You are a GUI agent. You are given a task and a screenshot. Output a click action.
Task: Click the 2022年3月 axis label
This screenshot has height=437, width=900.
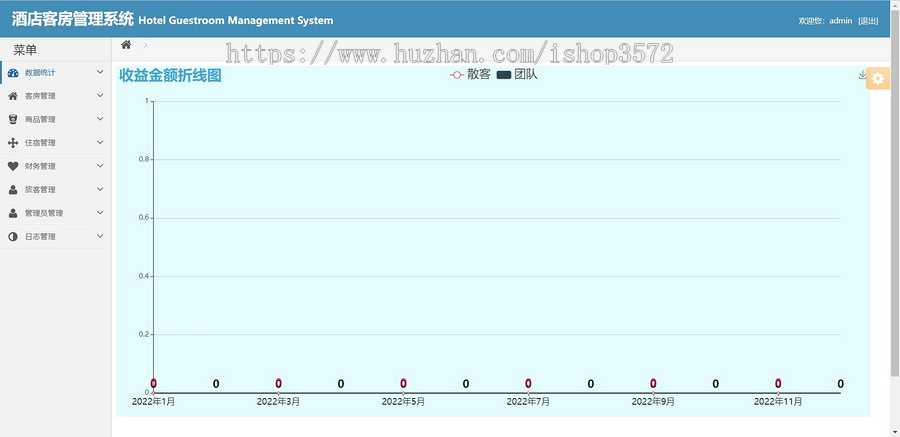[278, 402]
